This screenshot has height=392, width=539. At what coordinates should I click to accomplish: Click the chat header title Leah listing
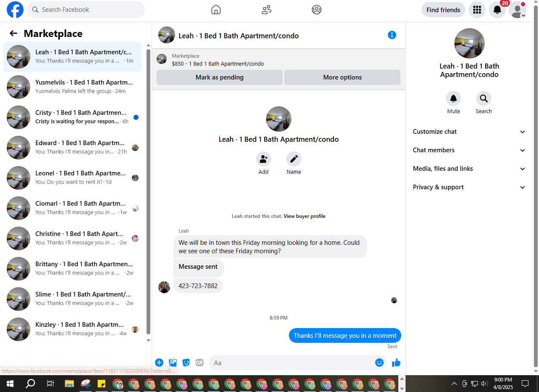[x=239, y=36]
